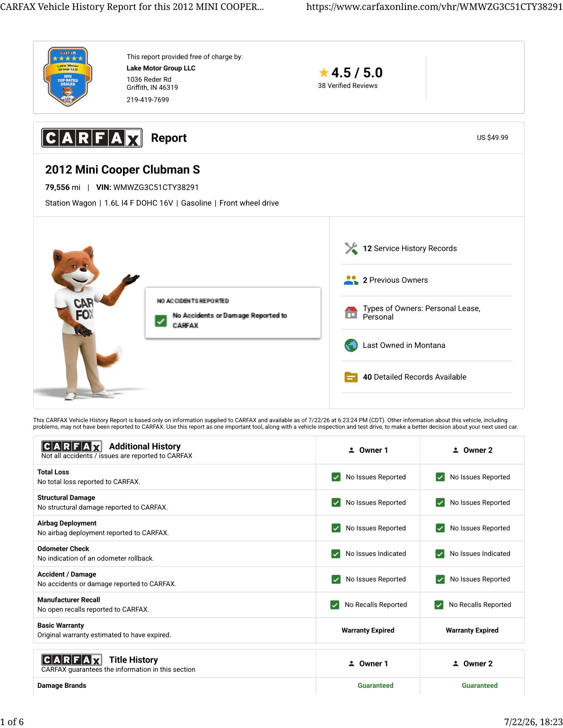563x728 pixels.
Task: Click Owner 1 Total Loss checkmark
Action: [x=336, y=477]
